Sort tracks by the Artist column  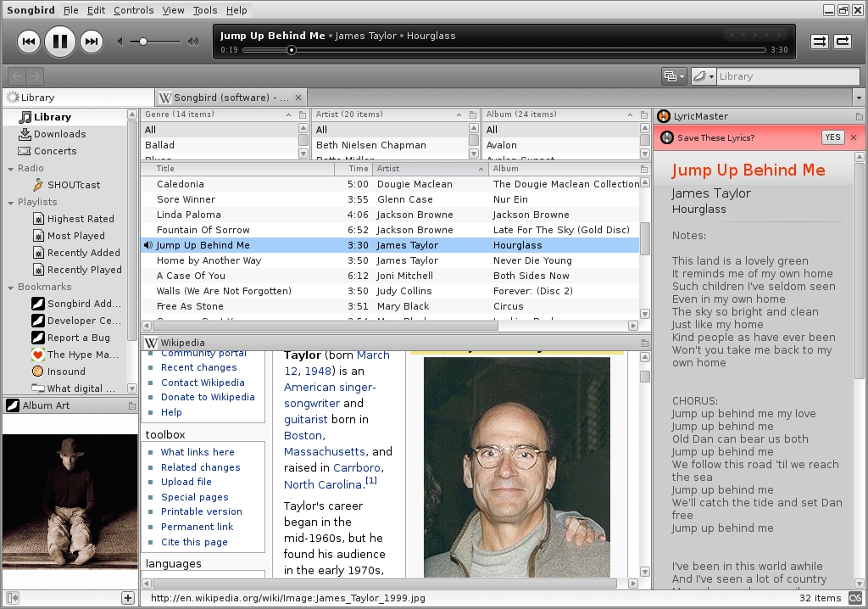430,169
